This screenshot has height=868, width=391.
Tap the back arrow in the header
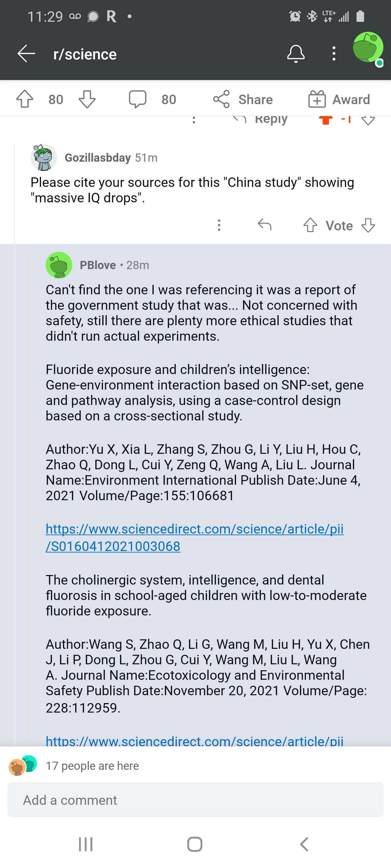pos(26,54)
